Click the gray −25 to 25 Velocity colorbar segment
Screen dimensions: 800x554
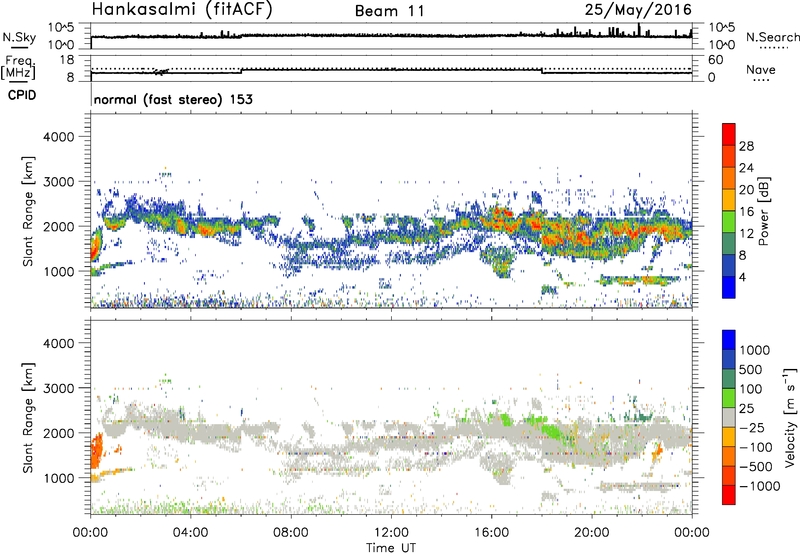pos(729,417)
